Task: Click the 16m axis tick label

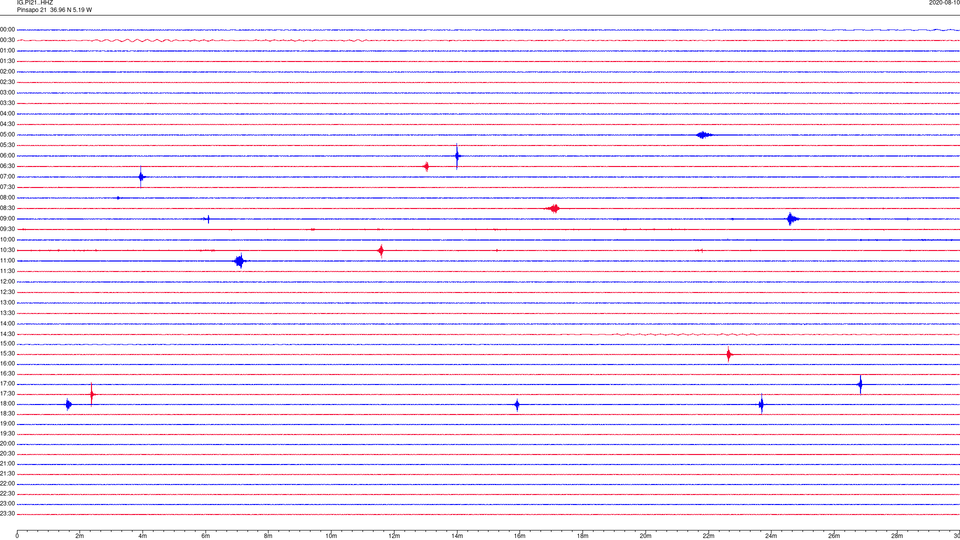Action: click(x=520, y=536)
